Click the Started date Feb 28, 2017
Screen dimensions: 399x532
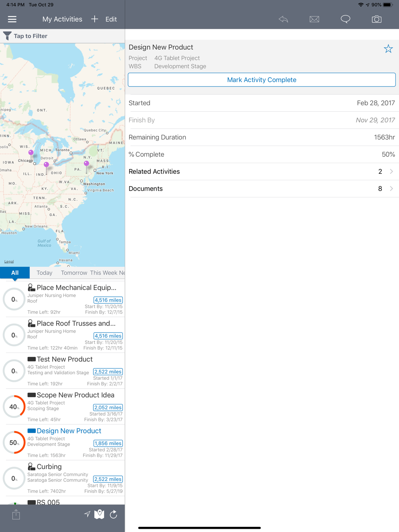376,103
